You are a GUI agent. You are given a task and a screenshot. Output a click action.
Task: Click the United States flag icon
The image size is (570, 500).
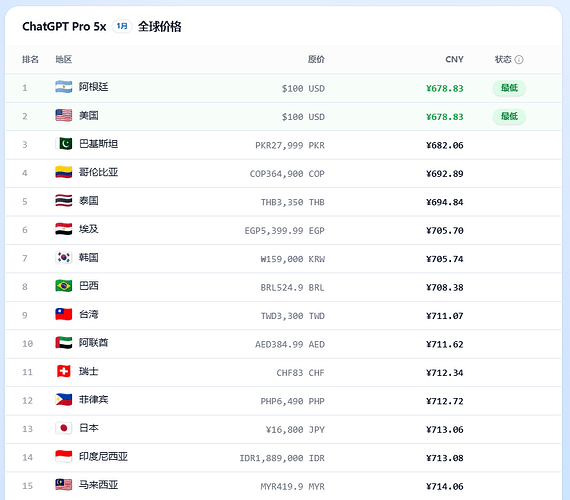click(x=64, y=115)
